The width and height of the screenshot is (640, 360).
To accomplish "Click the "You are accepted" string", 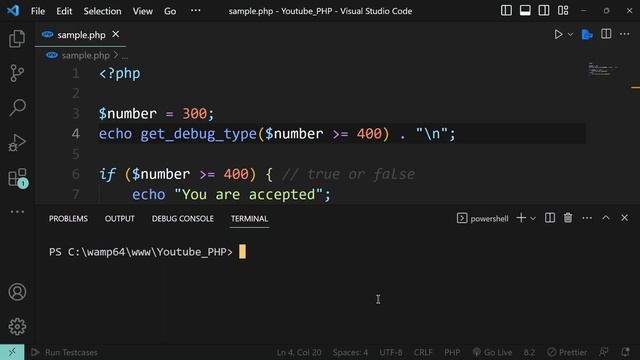I will point(248,195).
